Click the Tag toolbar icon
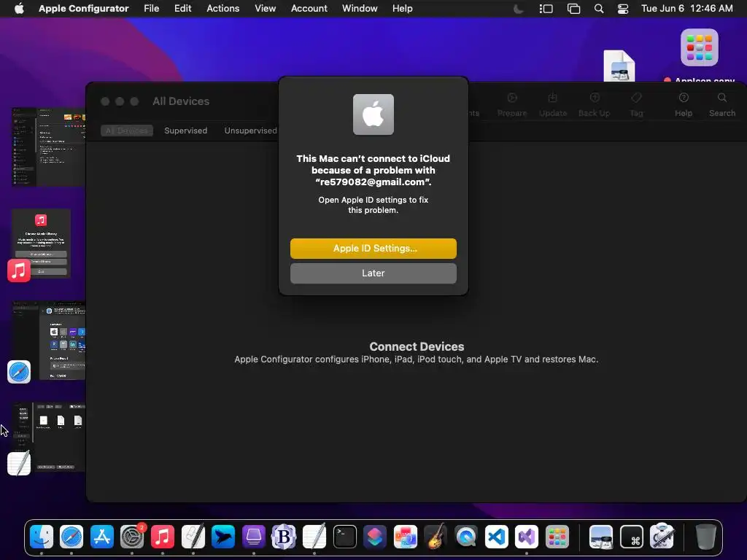Screen dimensions: 747x560 pos(636,105)
